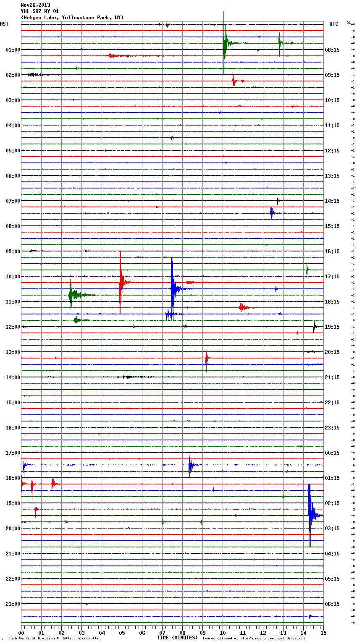
Task: Click the 17:00 MST row label
Action: (x=13, y=453)
